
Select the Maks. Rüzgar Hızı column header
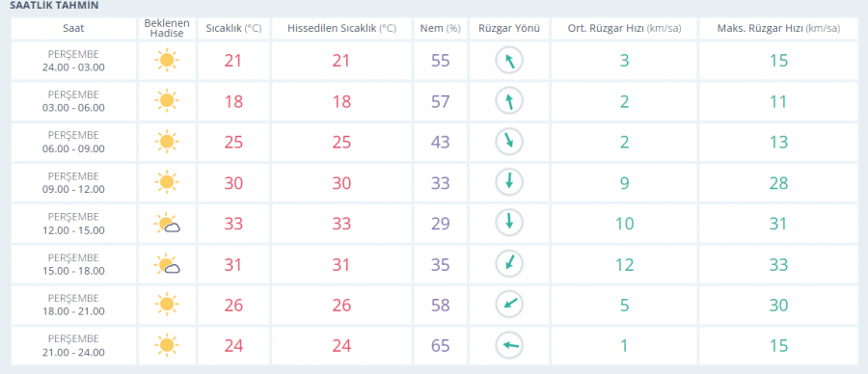pyautogui.click(x=778, y=28)
